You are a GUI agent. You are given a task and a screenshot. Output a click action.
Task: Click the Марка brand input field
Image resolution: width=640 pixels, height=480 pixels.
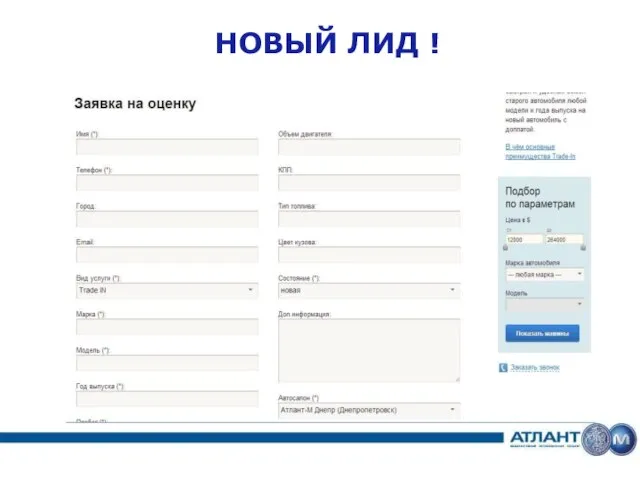[x=167, y=327]
